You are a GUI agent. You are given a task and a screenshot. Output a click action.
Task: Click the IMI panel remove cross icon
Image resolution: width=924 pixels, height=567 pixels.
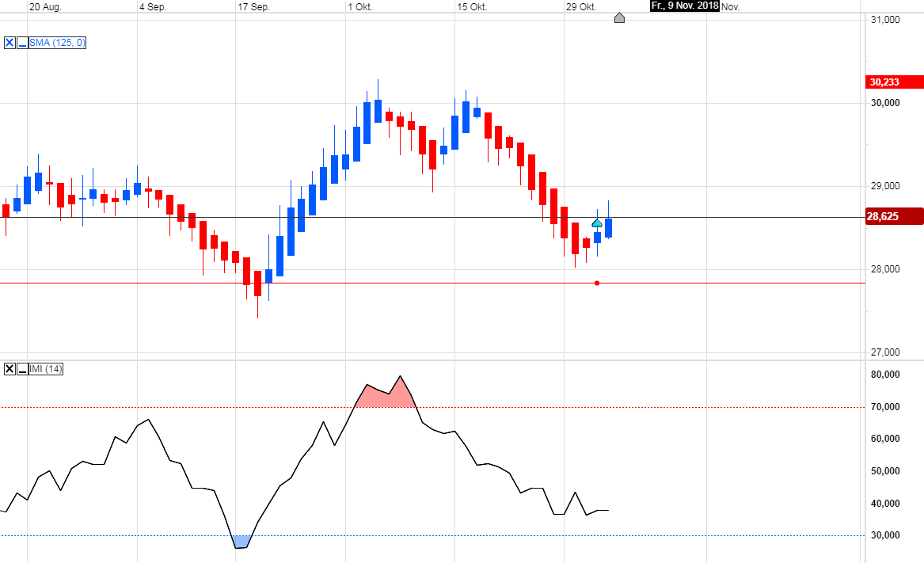pos(9,369)
